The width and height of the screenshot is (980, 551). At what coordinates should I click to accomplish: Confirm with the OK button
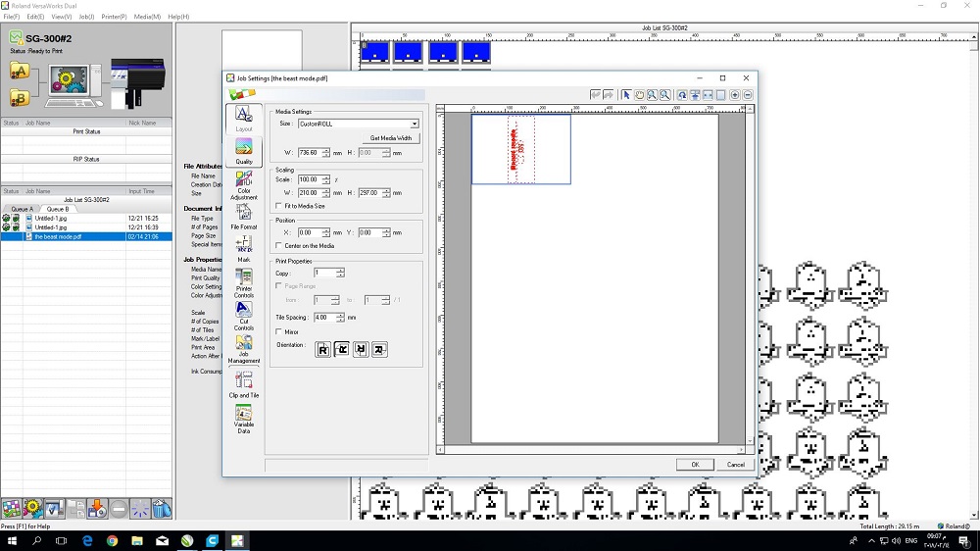(695, 465)
